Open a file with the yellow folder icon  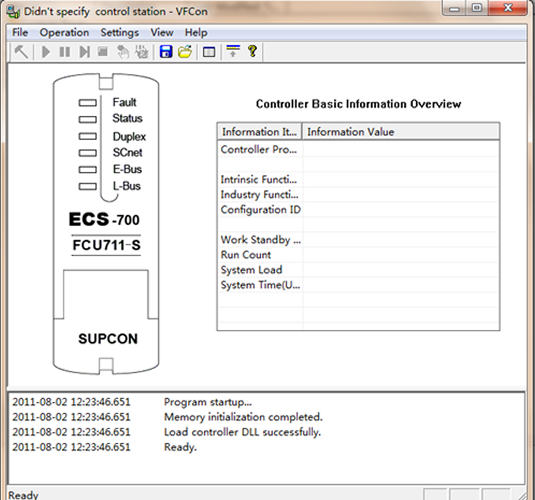tap(185, 52)
